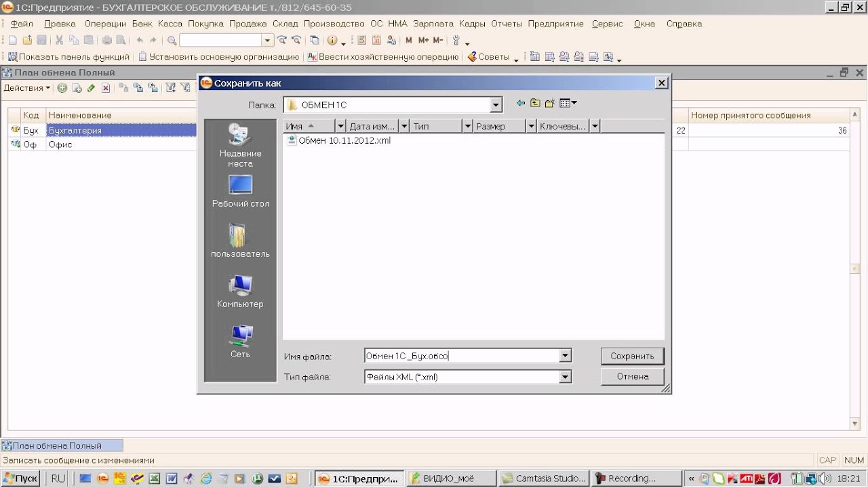The image size is (868, 488).
Task: Click the План обмена Полный window tab
Action: (x=62, y=445)
